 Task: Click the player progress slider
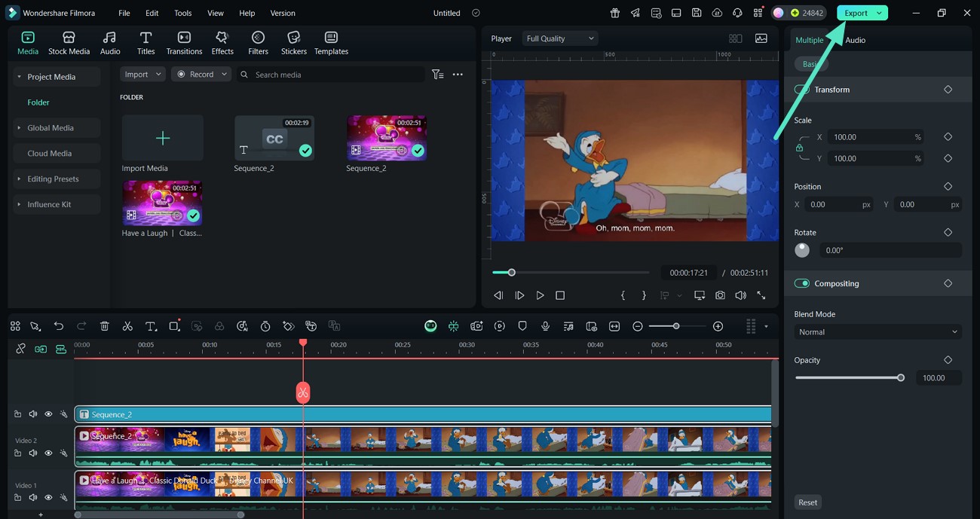[571, 273]
